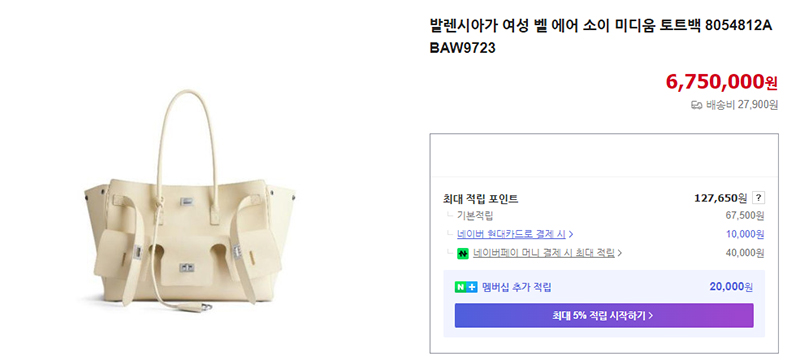
Task: Open the cream tote bag product image
Action: pos(189,201)
